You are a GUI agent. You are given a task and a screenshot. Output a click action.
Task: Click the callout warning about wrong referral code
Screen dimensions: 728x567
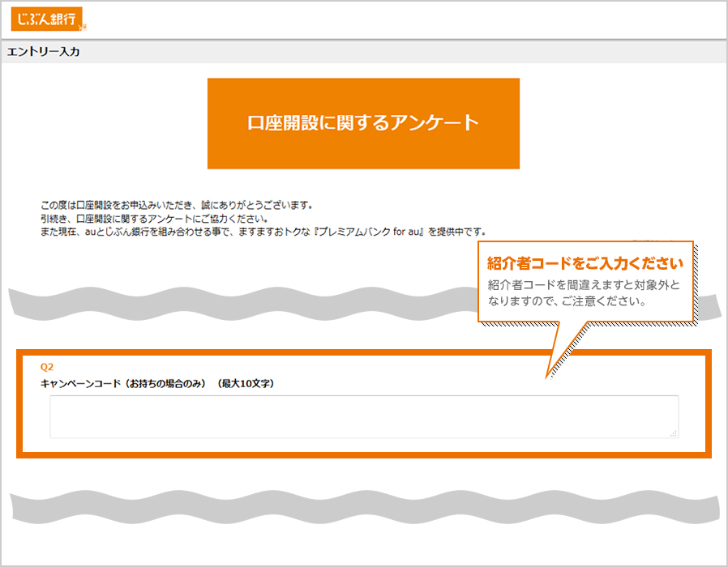click(x=585, y=294)
